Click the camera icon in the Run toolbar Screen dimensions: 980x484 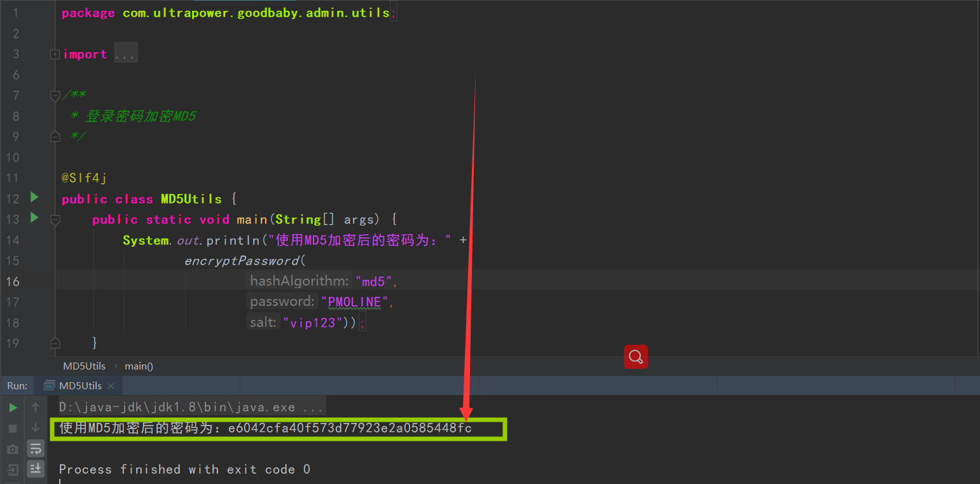[x=12, y=448]
